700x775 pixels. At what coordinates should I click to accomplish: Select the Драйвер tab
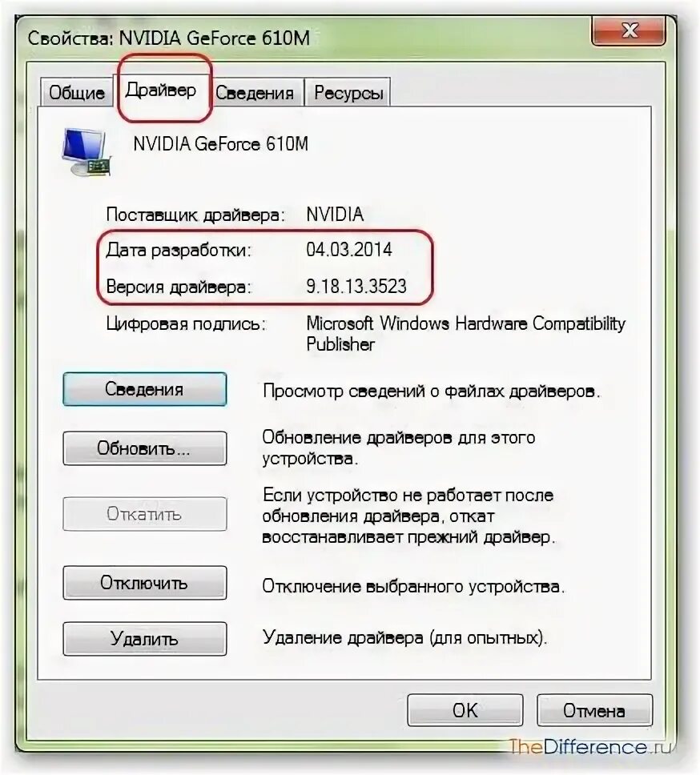pos(161,90)
